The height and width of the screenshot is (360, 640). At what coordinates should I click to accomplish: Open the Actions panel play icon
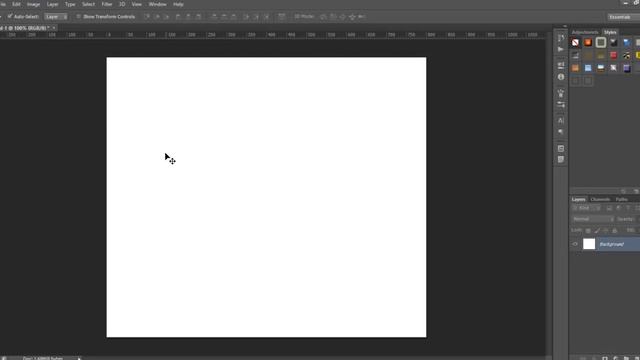coord(561,49)
